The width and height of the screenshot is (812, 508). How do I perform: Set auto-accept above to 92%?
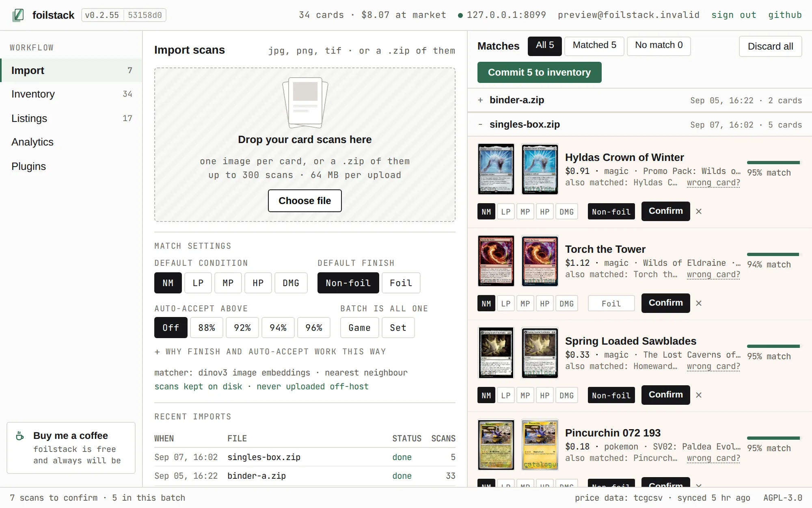tap(242, 328)
